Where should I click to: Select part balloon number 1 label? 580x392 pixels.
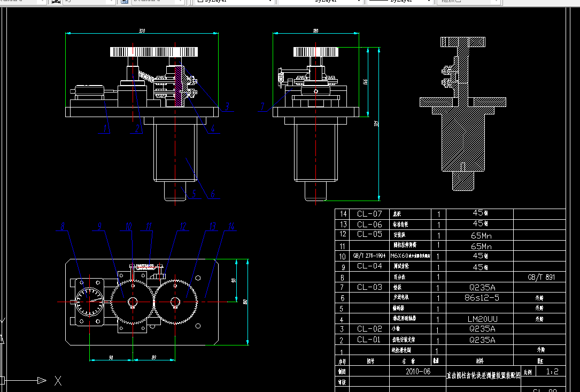coord(105,128)
